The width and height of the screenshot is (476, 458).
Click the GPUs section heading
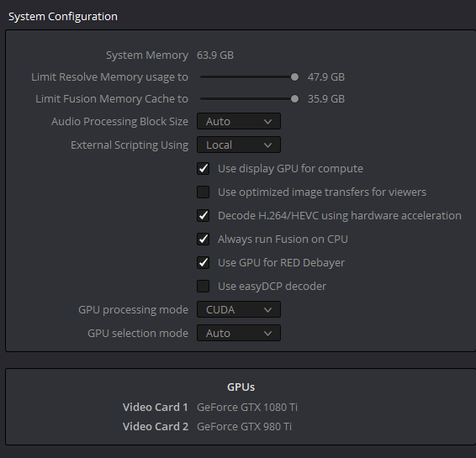(241, 387)
